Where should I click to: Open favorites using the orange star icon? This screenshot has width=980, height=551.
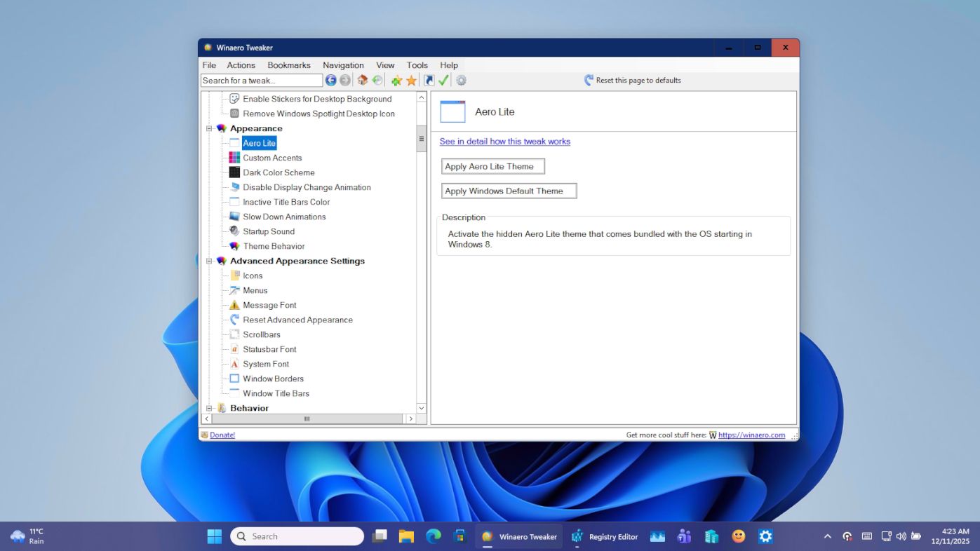[412, 80]
